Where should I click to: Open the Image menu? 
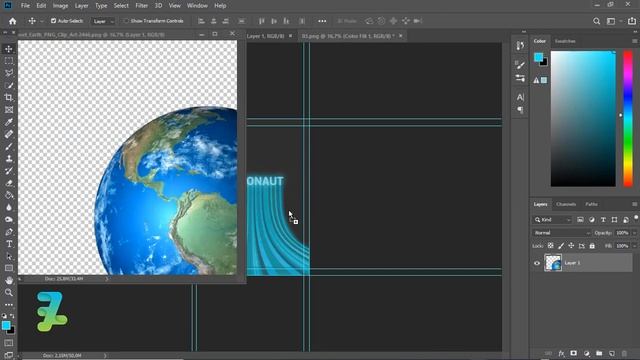point(60,6)
